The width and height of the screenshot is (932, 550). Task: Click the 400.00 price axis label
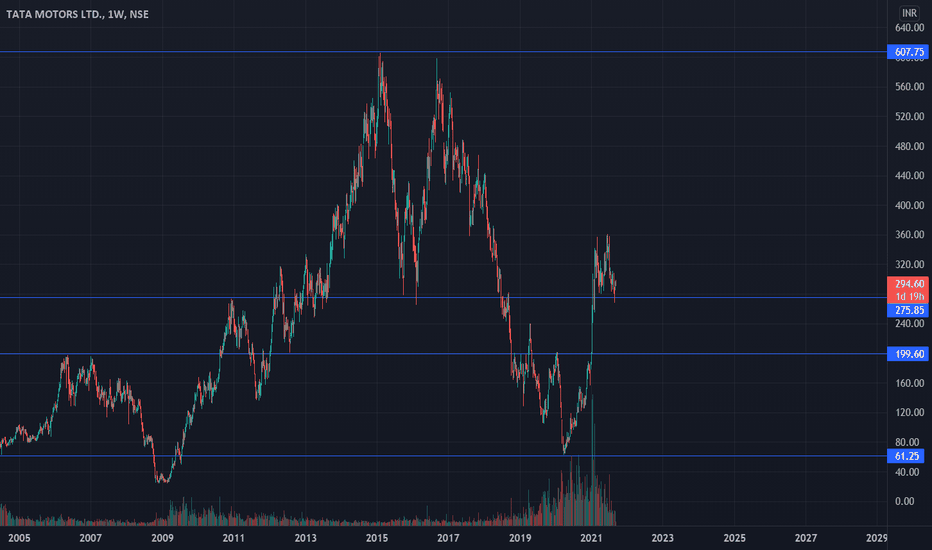pyautogui.click(x=909, y=205)
